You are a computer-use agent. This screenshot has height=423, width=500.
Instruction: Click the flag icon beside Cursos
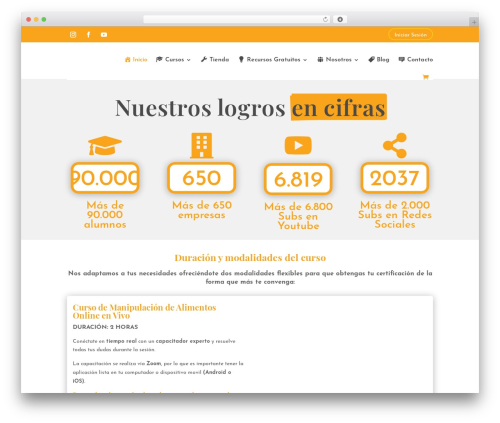pyautogui.click(x=159, y=59)
